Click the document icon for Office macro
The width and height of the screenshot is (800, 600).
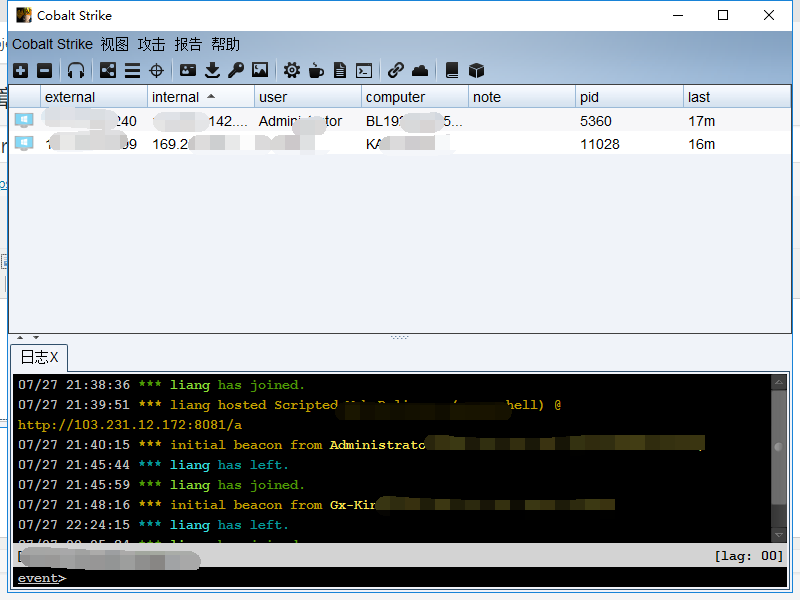(x=340, y=70)
